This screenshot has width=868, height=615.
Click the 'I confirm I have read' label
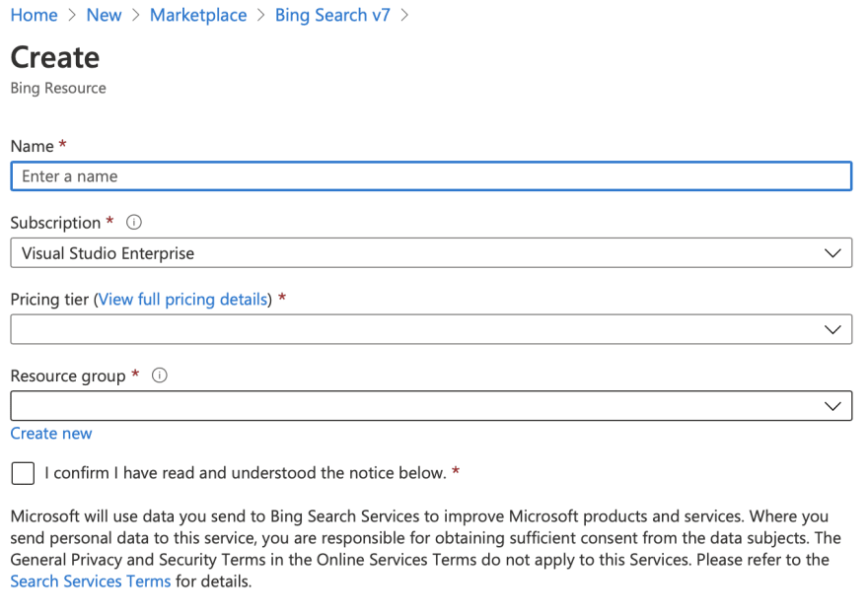click(246, 473)
